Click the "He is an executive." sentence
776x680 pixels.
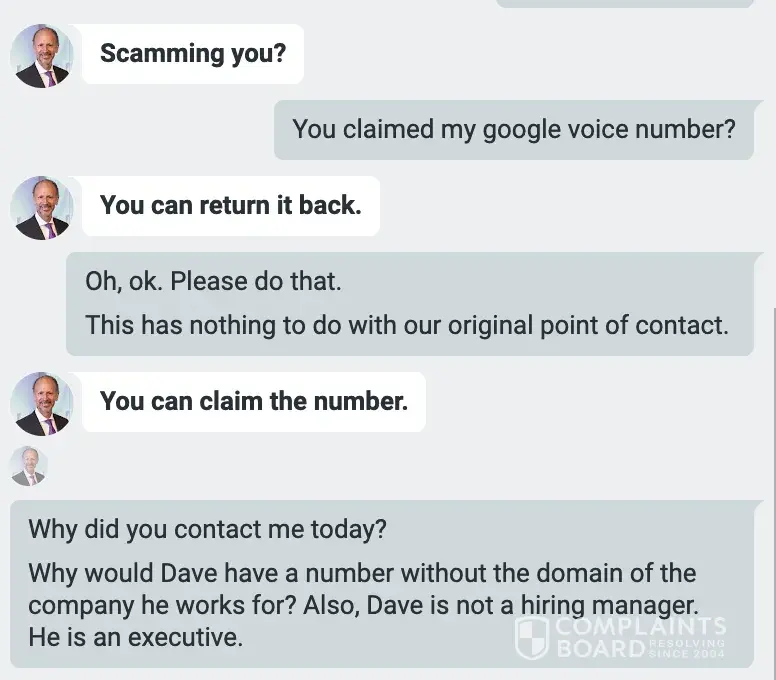(x=135, y=637)
